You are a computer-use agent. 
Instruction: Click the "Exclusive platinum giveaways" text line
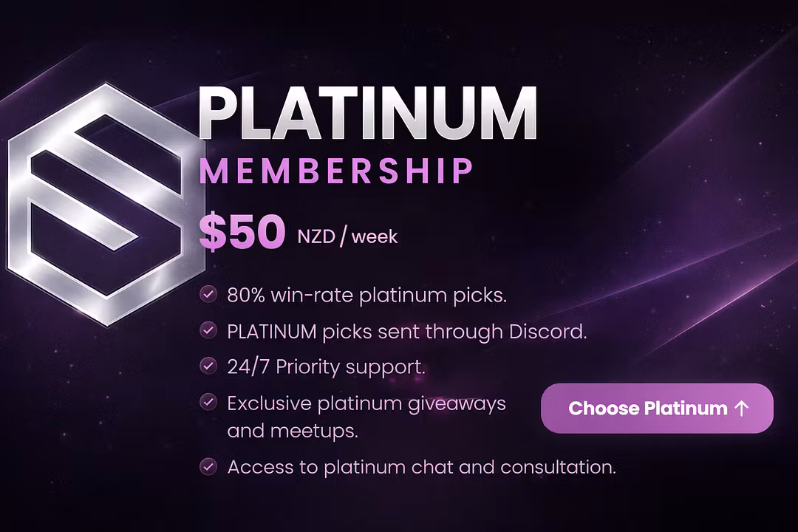[x=366, y=403]
